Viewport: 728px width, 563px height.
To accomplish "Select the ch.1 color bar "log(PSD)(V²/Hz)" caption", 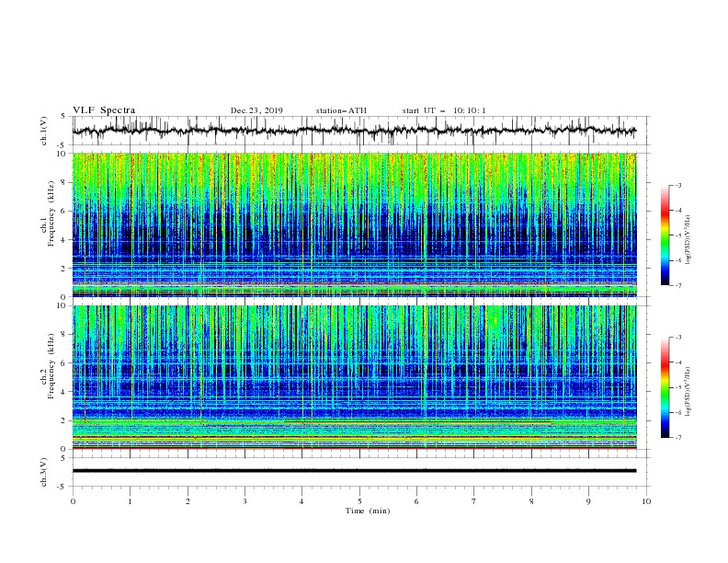I will pos(688,240).
